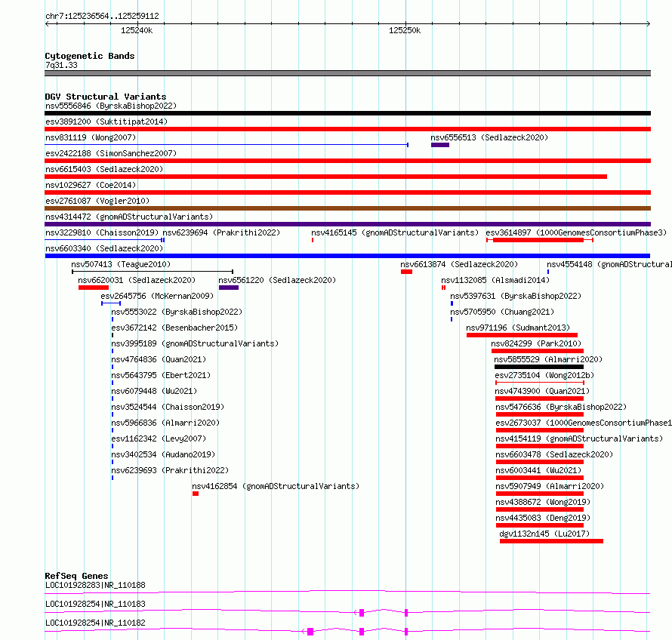The width and height of the screenshot is (672, 640).
Task: Open LOC101928254|NR_110183 gene label
Action: pos(96,604)
